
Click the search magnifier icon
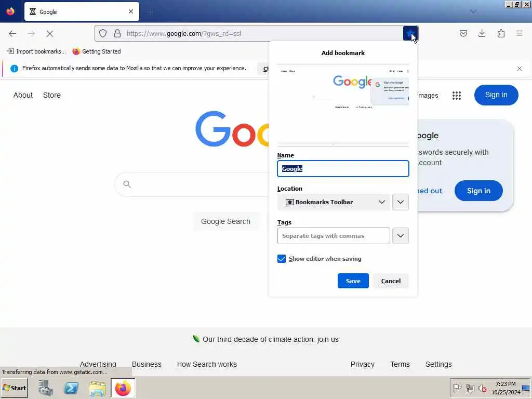[127, 184]
